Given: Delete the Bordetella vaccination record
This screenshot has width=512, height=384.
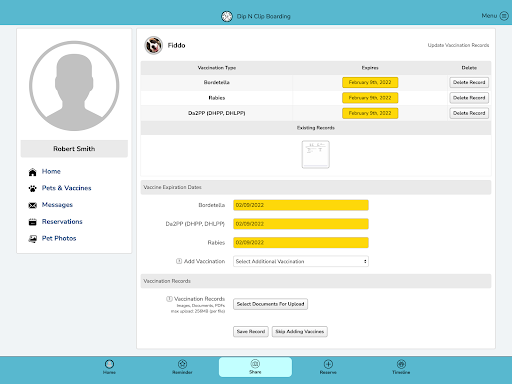Looking at the screenshot, I should pos(469,82).
